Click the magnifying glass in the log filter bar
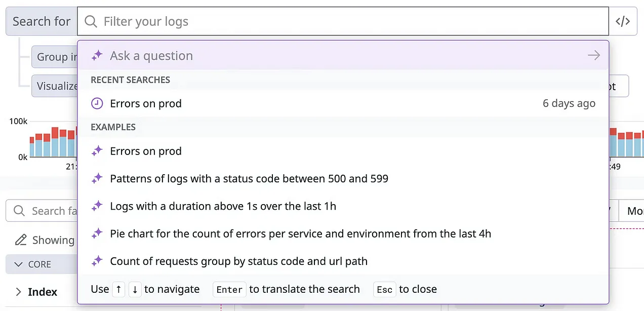The image size is (644, 311). [90, 21]
